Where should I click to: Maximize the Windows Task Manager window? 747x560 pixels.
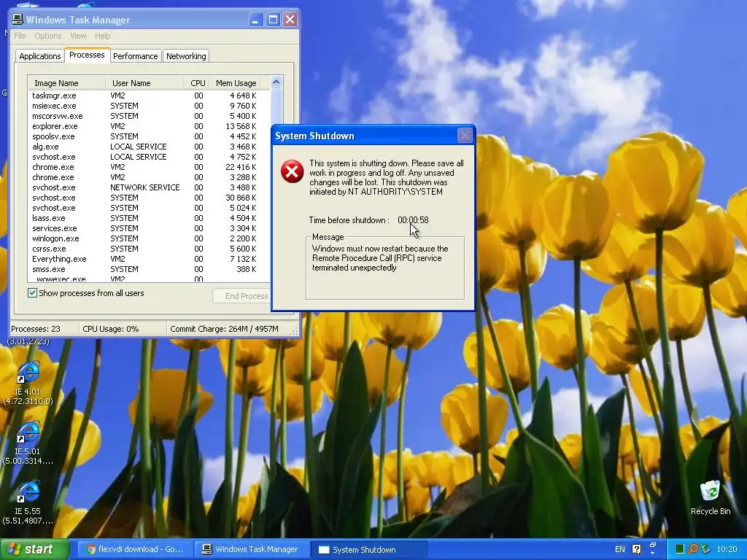[x=273, y=20]
